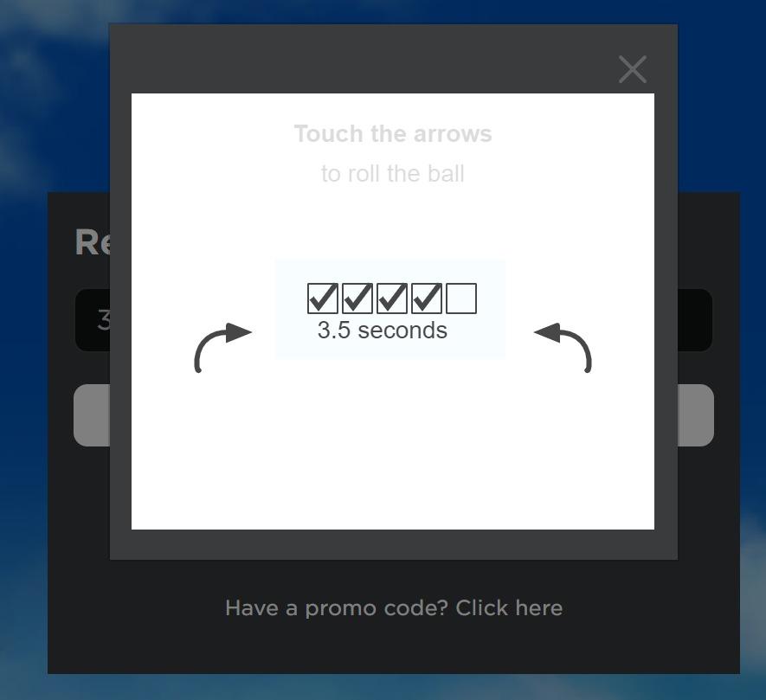Click the gray button portion left of the dialog
This screenshot has width=766, height=700.
(x=92, y=415)
